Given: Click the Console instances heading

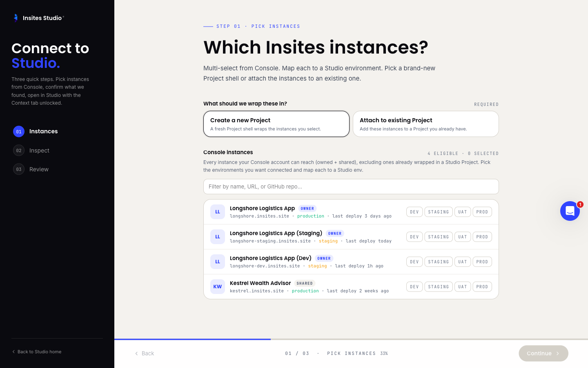Looking at the screenshot, I should pos(228,152).
